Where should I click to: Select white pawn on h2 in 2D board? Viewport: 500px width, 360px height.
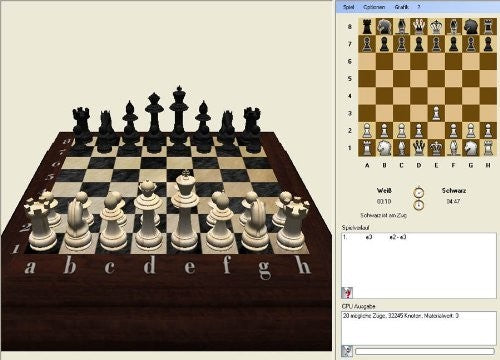pyautogui.click(x=488, y=131)
